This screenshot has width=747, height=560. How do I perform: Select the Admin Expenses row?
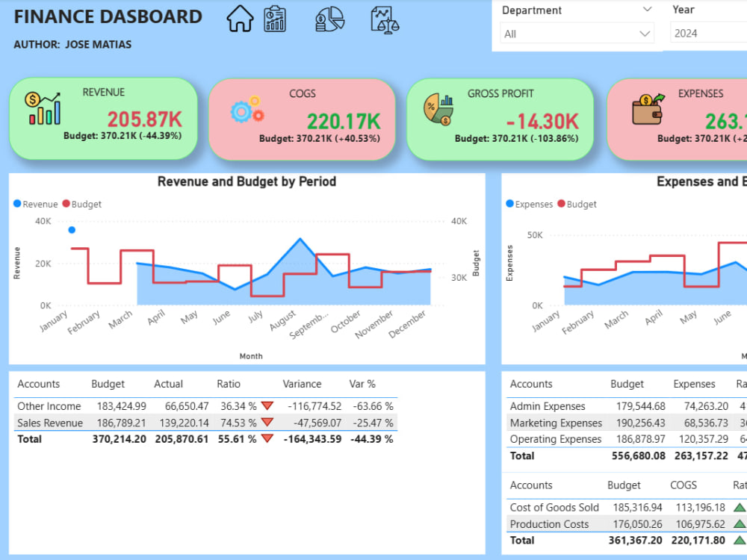pos(627,406)
